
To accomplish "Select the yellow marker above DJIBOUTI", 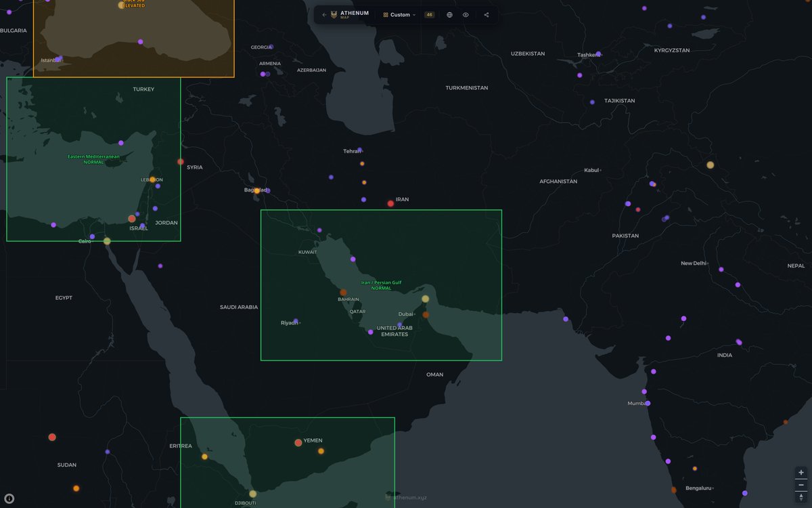I will pos(253,494).
